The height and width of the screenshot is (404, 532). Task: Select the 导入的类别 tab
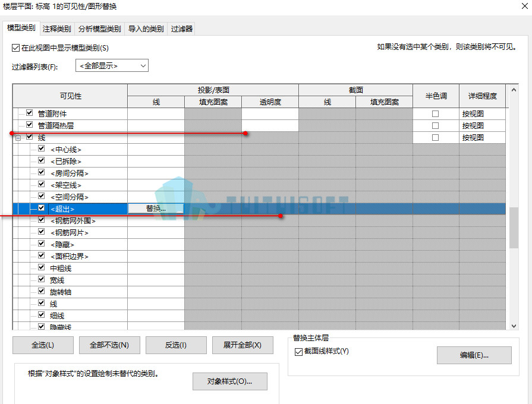146,29
